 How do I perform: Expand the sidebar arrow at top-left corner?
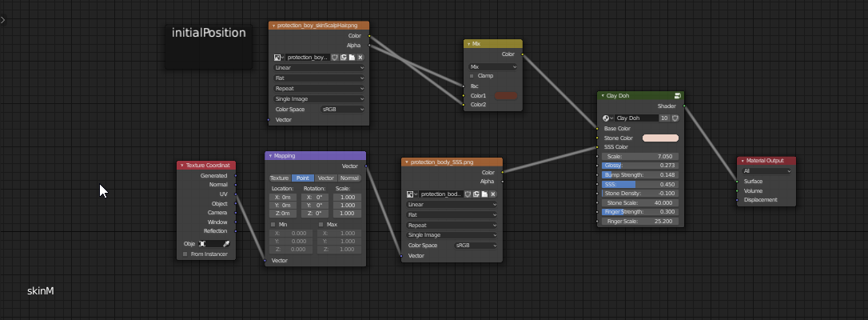click(3, 20)
